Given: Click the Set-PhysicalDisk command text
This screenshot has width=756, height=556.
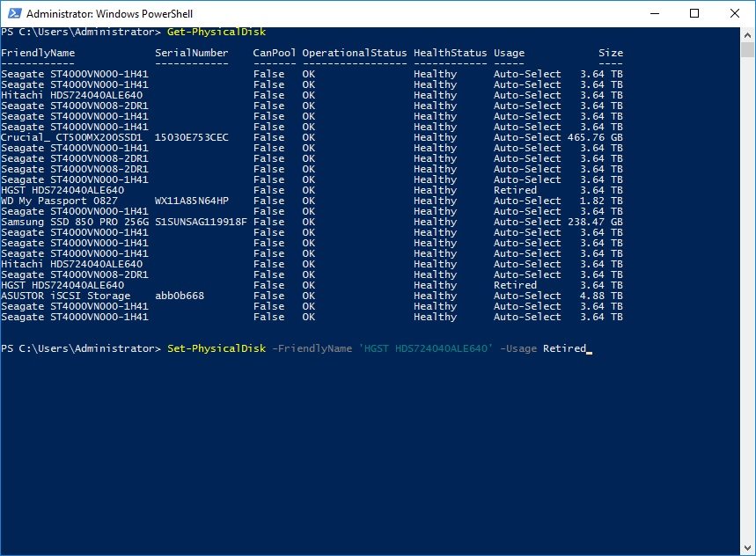Looking at the screenshot, I should (x=217, y=348).
